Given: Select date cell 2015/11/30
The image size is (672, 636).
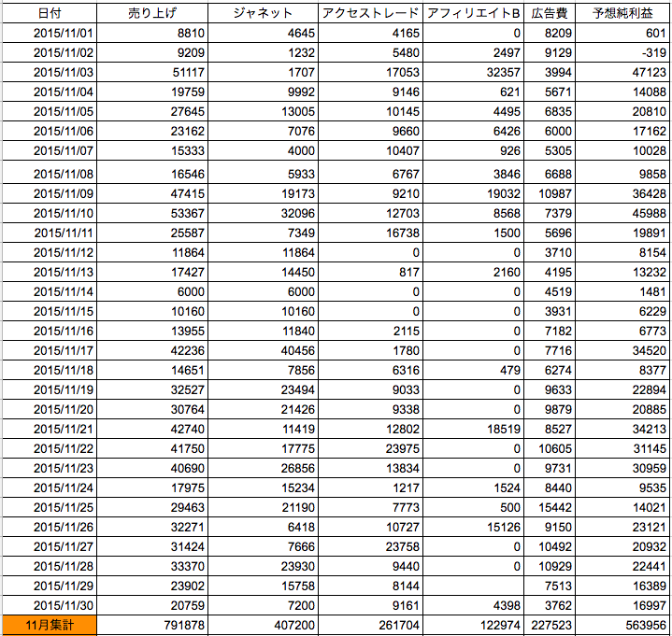Looking at the screenshot, I should click(50, 606).
